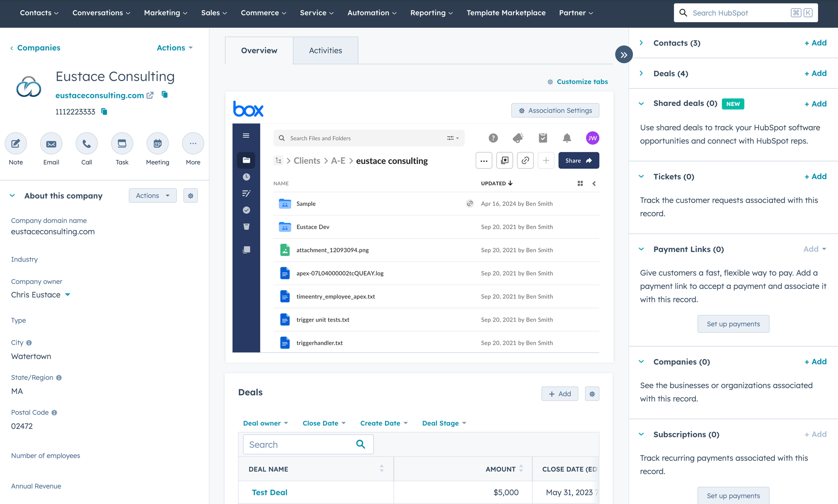Click the JW user avatar in Box
The image size is (838, 504).
(x=592, y=138)
